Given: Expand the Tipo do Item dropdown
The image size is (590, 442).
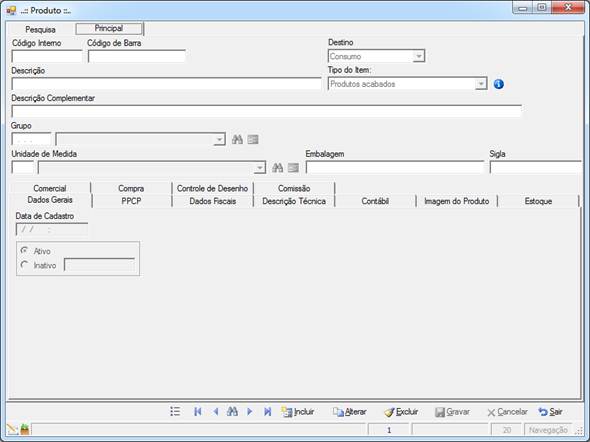Looking at the screenshot, I should 481,84.
